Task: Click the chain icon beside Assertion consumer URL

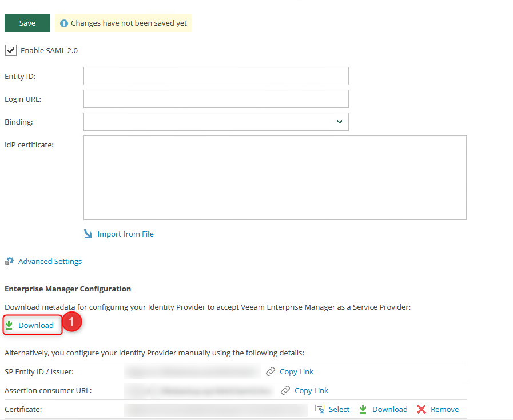Action: coord(285,390)
